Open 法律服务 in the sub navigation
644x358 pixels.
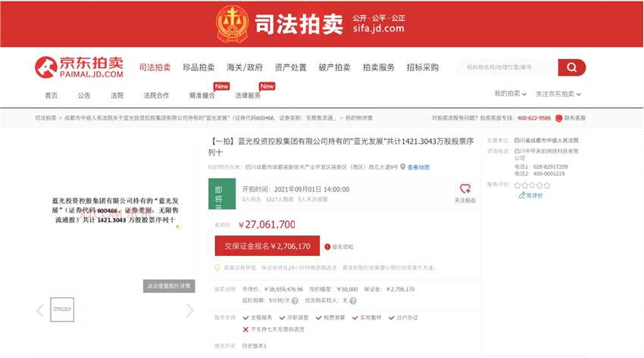248,95
